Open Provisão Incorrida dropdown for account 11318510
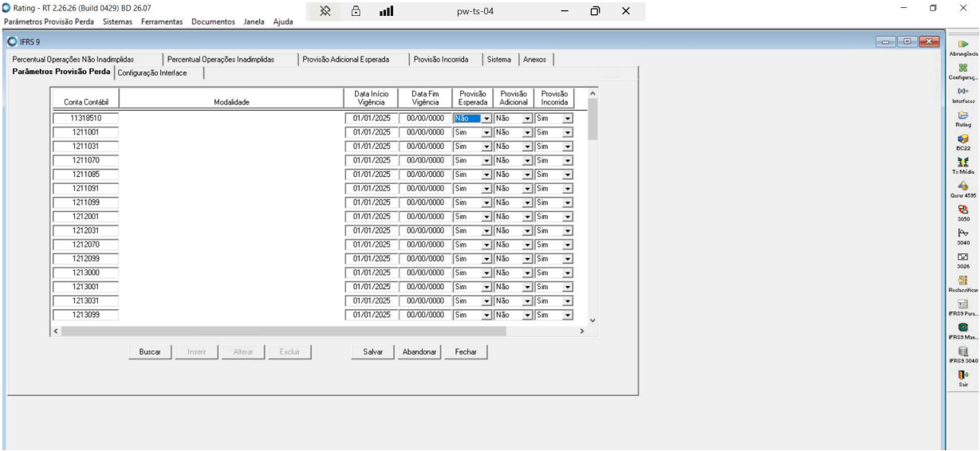The width and height of the screenshot is (980, 451). point(568,118)
